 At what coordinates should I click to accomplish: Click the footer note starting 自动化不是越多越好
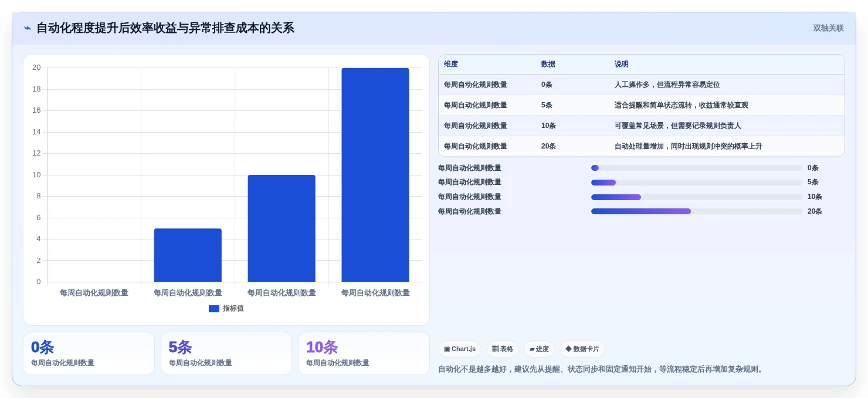point(602,369)
